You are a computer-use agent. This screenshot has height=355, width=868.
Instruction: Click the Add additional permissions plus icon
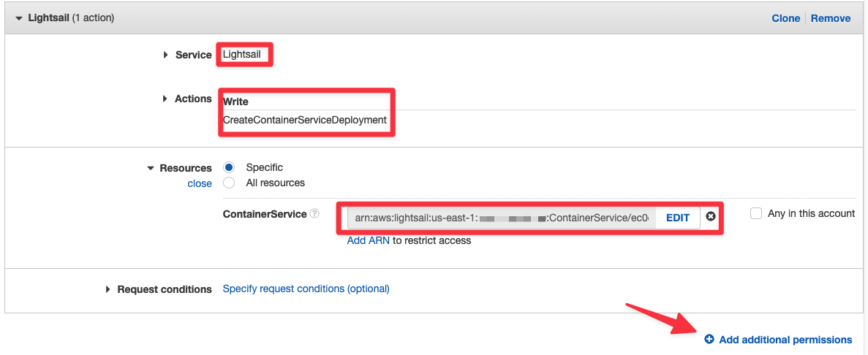[x=709, y=339]
